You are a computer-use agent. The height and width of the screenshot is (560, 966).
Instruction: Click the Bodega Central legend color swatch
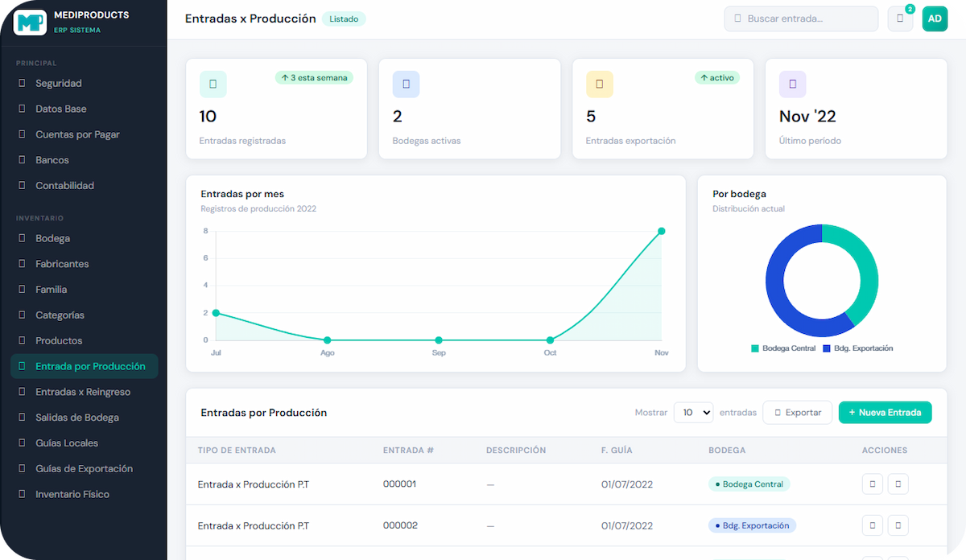coord(755,348)
